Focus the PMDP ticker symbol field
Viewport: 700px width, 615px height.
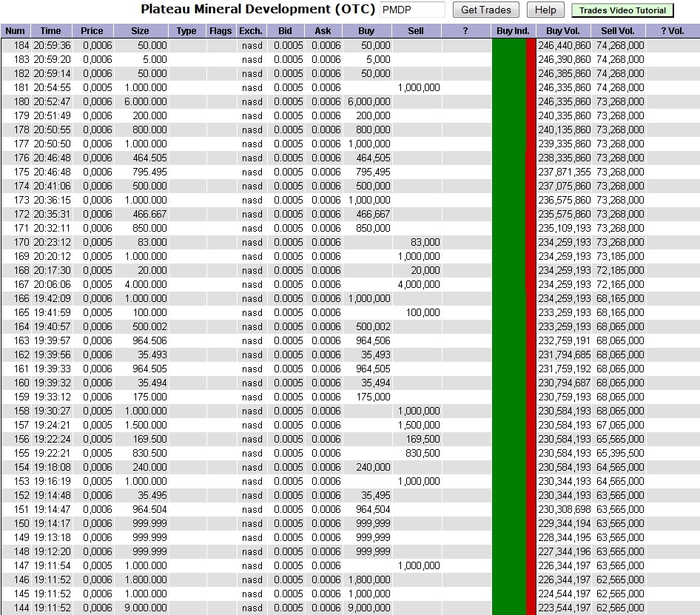(412, 10)
